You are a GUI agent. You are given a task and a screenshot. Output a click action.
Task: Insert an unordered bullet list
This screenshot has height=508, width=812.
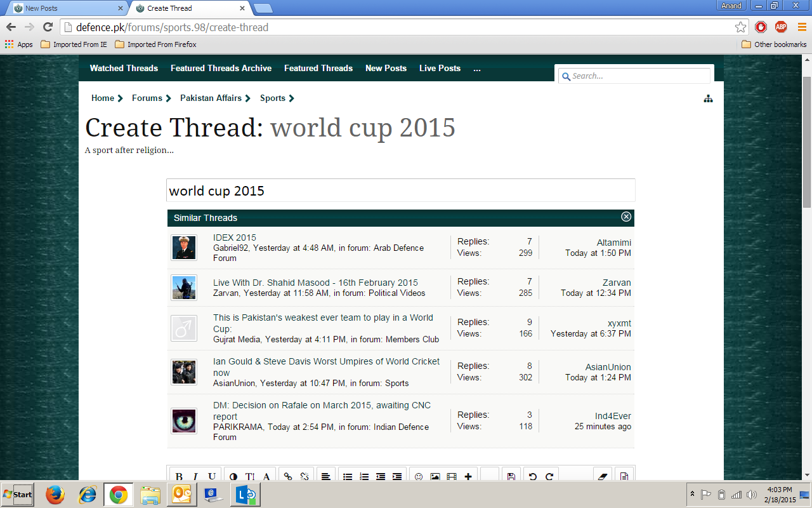348,476
